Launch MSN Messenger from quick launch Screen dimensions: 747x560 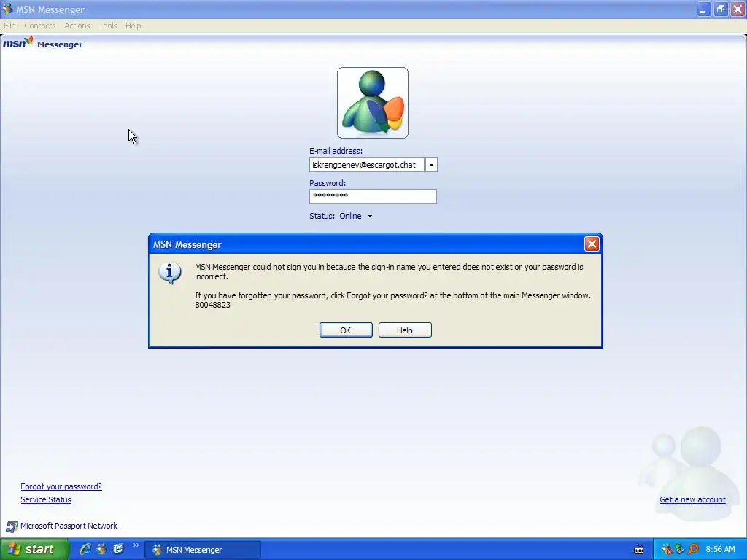point(101,549)
